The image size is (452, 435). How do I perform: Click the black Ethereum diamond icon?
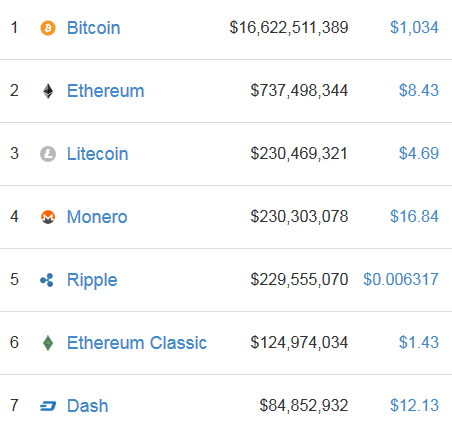point(48,91)
